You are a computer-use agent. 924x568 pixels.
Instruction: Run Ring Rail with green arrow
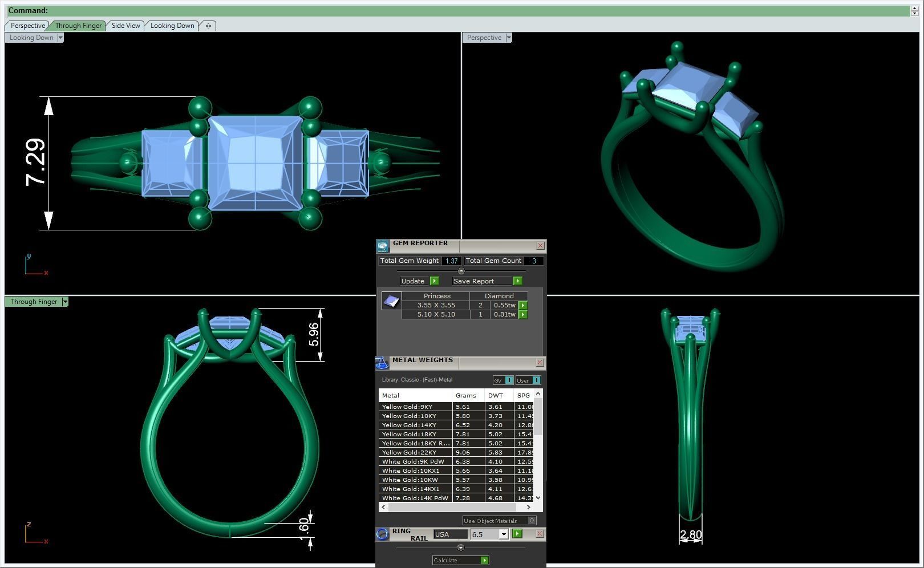pos(517,534)
